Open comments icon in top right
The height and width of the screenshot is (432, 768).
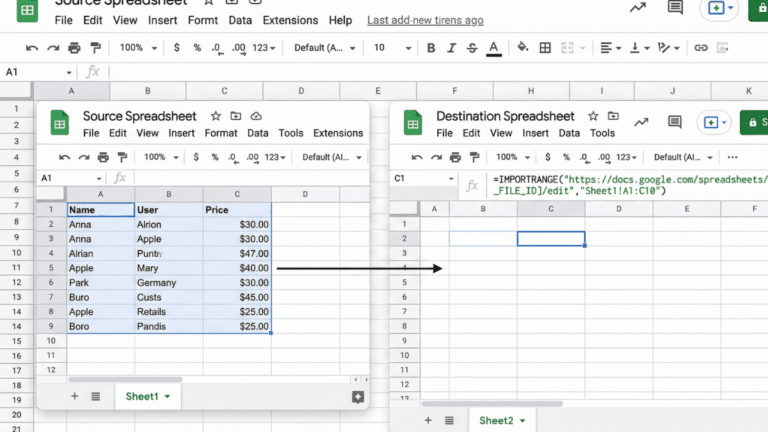pyautogui.click(x=675, y=7)
